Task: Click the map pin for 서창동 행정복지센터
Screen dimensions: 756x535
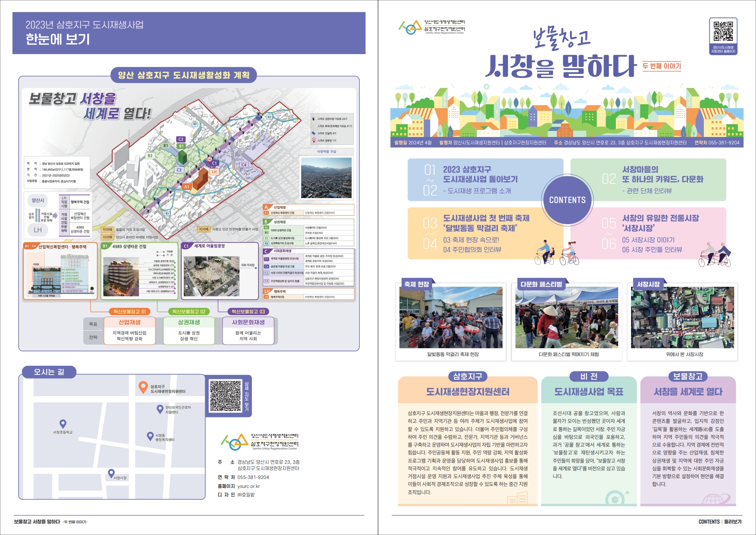Action: (x=150, y=436)
